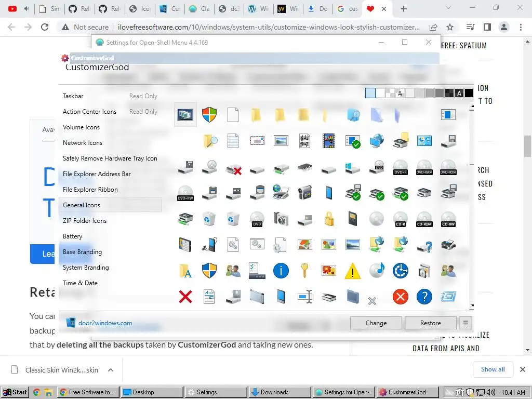The height and width of the screenshot is (399, 532).
Task: Click the Change button
Action: tap(376, 323)
